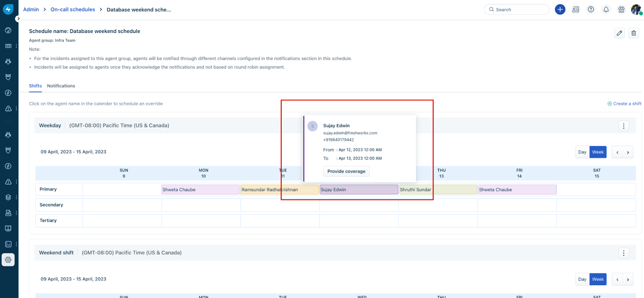Open the assets icon in sidebar
The height and width of the screenshot is (298, 644).
click(x=8, y=213)
